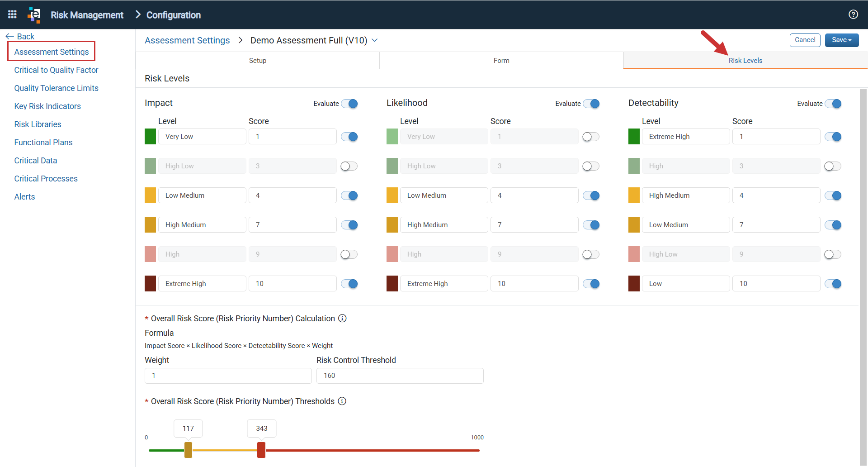Open the help question mark icon
The width and height of the screenshot is (868, 467).
(x=853, y=14)
